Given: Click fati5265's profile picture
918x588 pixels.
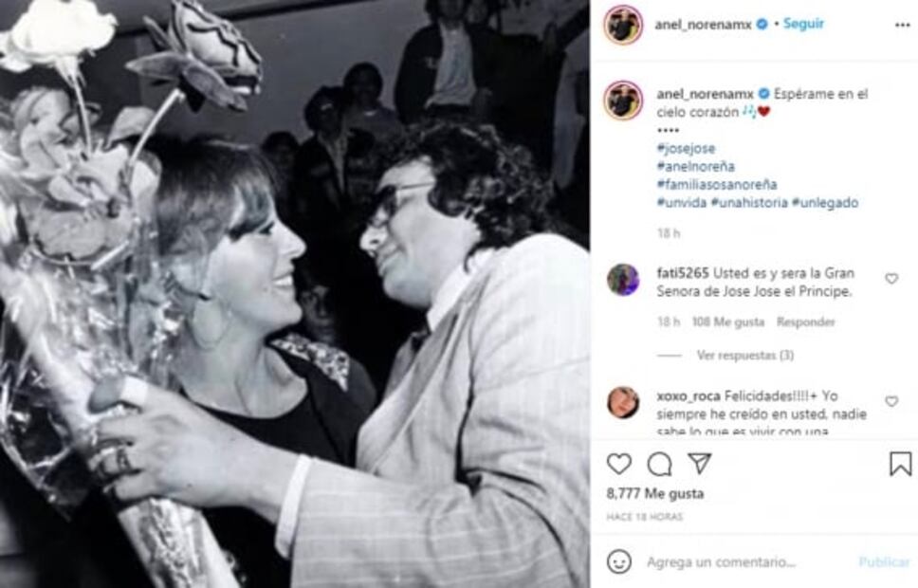Looking at the screenshot, I should (623, 280).
